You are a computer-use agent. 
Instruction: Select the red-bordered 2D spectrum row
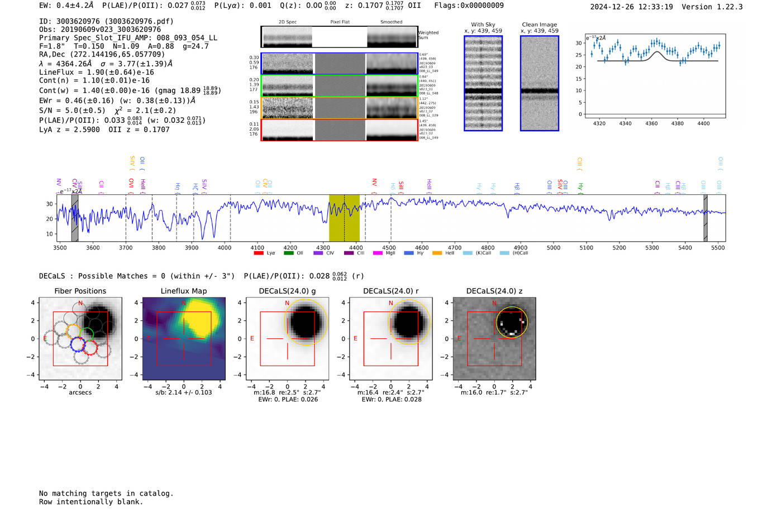[340, 130]
